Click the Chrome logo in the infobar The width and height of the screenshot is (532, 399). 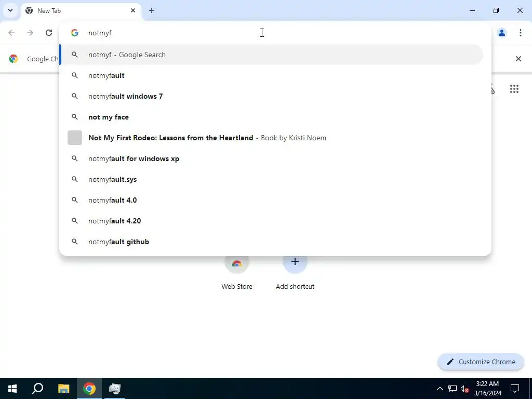tap(14, 59)
